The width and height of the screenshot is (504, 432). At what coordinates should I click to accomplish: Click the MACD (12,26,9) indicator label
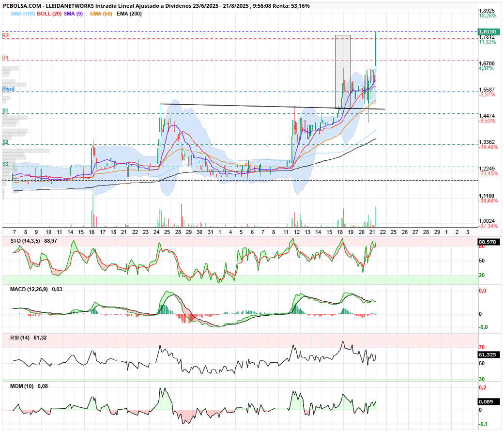tap(29, 289)
